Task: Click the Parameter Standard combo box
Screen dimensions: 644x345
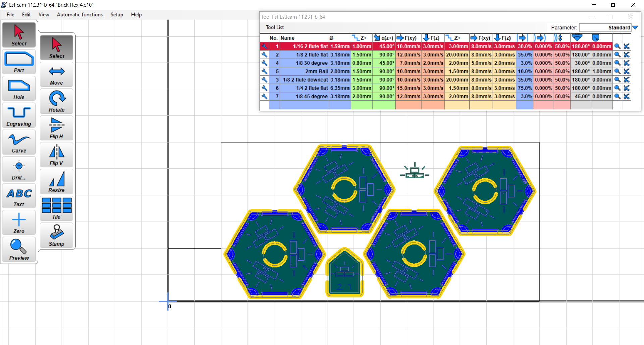Action: (x=605, y=28)
